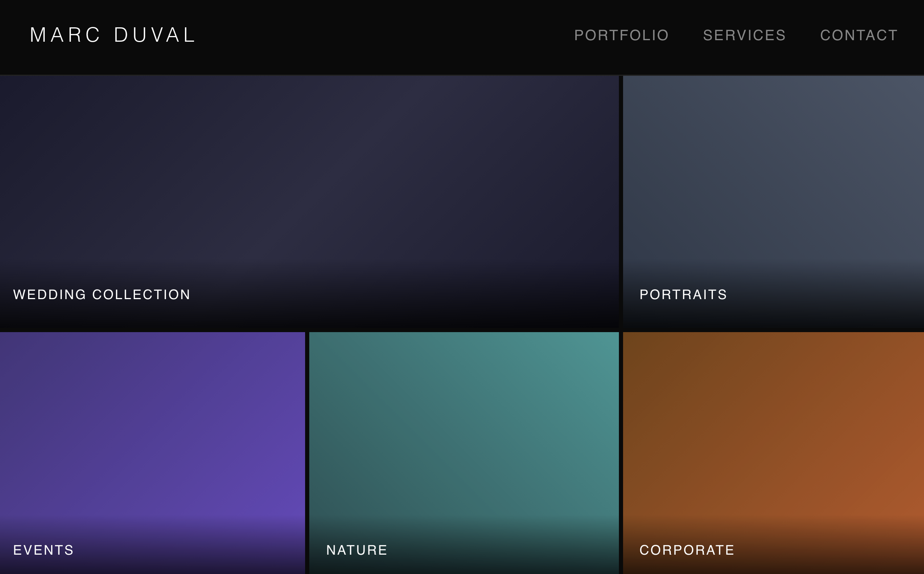The image size is (924, 574).
Task: Click the CORPORATE caption text
Action: pyautogui.click(x=687, y=550)
